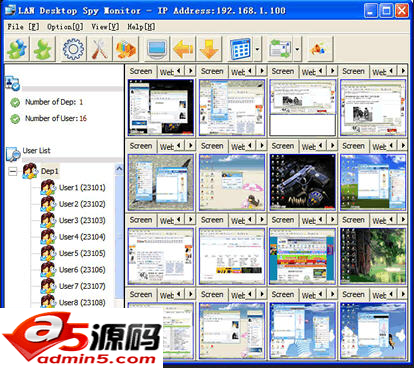Viewport: 414px width, 368px height.
Task: Click the blue monitor screen toolbar icon
Action: 157,49
